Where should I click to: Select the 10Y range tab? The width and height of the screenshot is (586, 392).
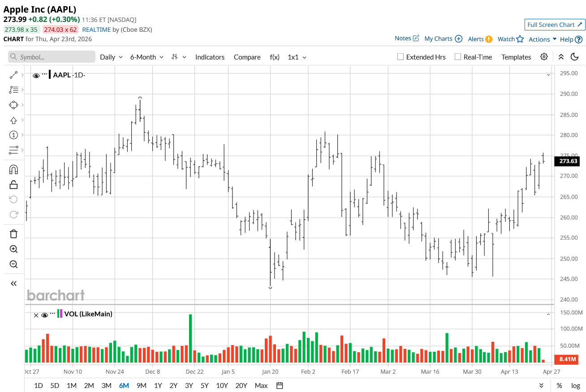[222, 385]
